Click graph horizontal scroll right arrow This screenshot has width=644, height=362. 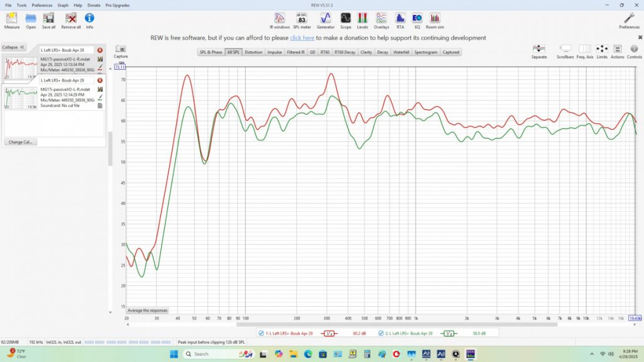coord(635,324)
